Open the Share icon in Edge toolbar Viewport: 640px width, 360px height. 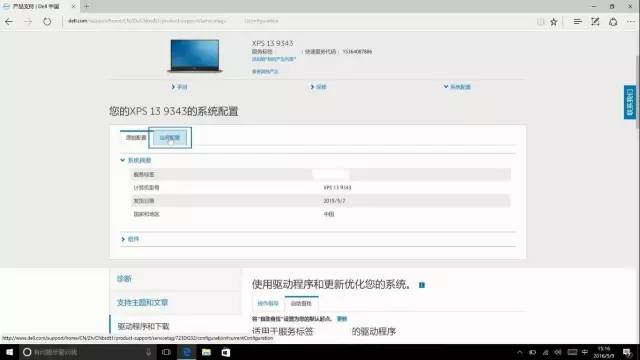pos(613,22)
